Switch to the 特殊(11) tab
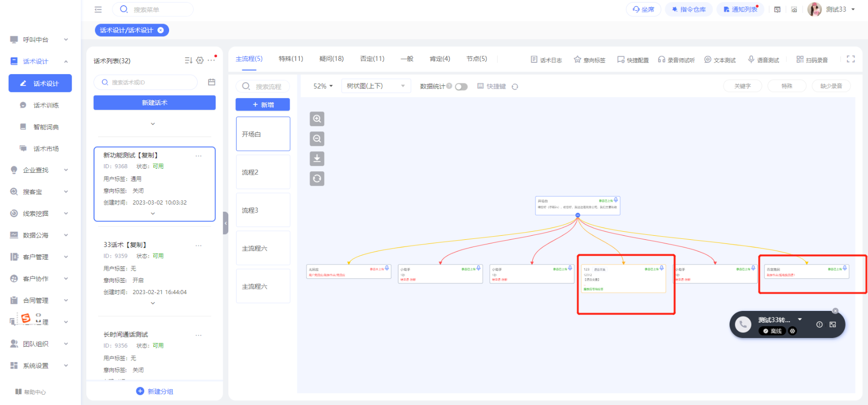Screen dimensions: 868x405 (x=291, y=59)
